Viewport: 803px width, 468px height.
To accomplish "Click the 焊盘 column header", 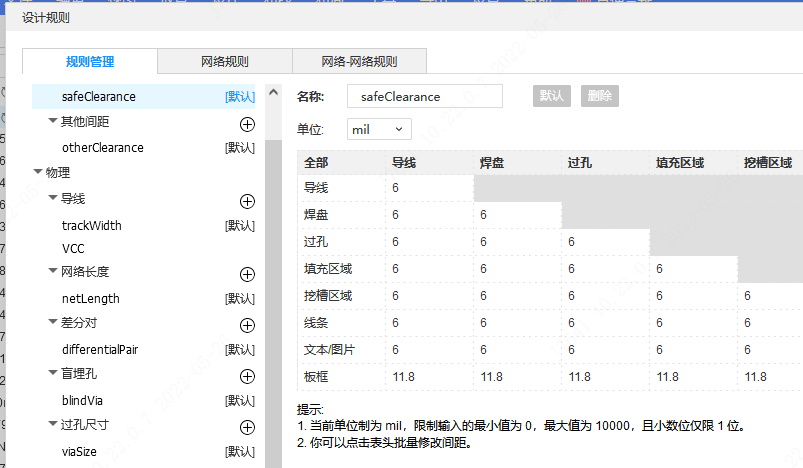I will (492, 162).
